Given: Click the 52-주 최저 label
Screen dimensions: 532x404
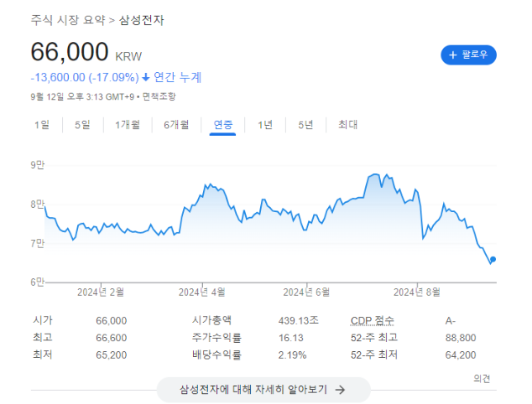Looking at the screenshot, I should (374, 355).
